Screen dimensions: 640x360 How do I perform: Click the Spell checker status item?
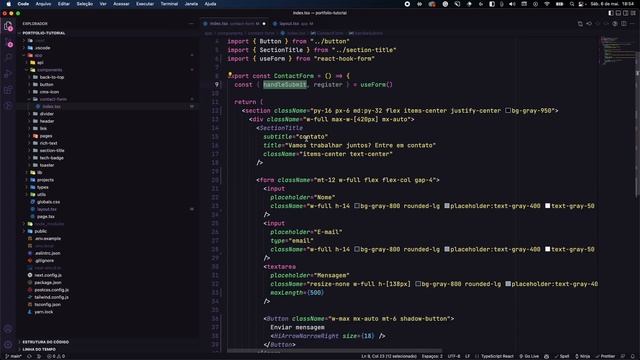(x=562, y=356)
